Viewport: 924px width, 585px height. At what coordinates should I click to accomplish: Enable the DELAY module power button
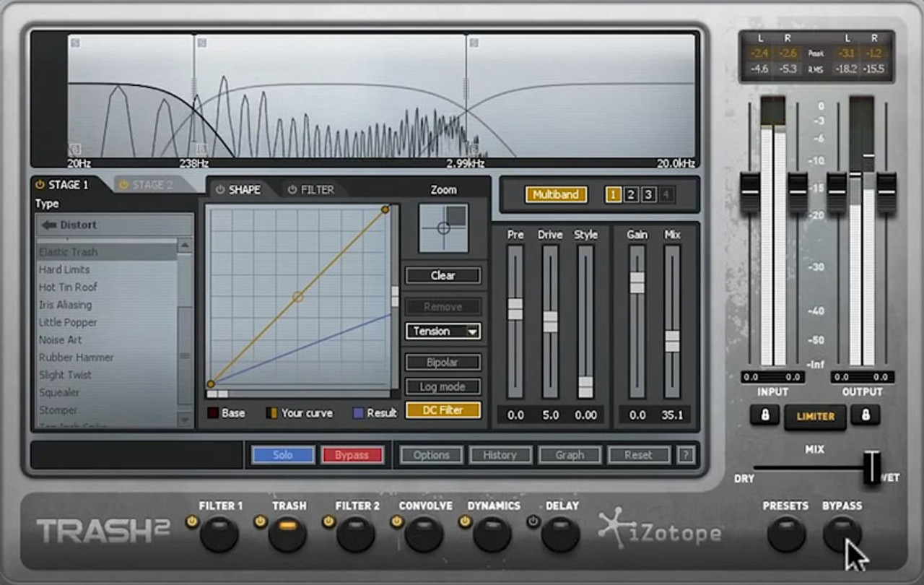click(x=533, y=521)
